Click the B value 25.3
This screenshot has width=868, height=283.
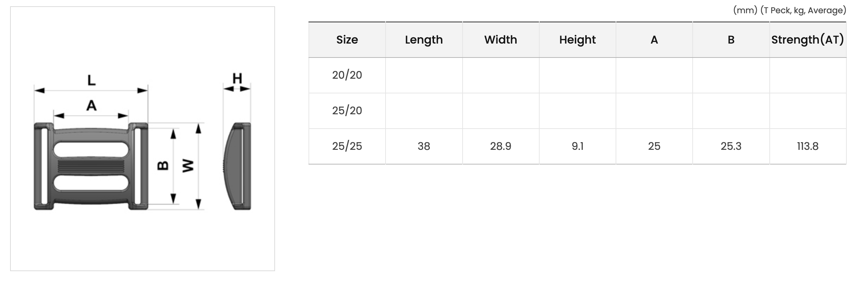(x=731, y=146)
